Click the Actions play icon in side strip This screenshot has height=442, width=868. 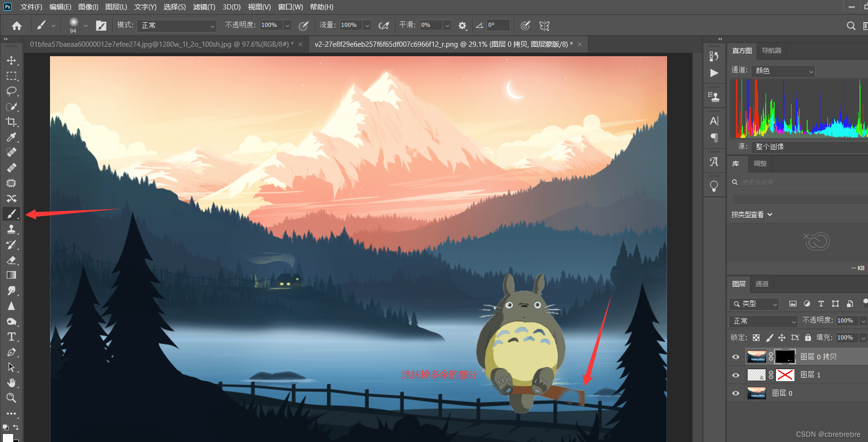tap(714, 73)
